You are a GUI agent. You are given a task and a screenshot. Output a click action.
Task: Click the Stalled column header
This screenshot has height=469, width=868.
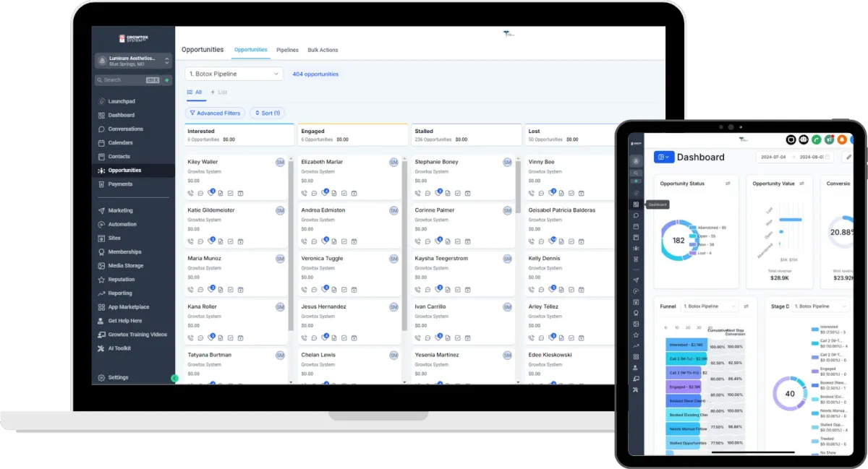point(466,135)
